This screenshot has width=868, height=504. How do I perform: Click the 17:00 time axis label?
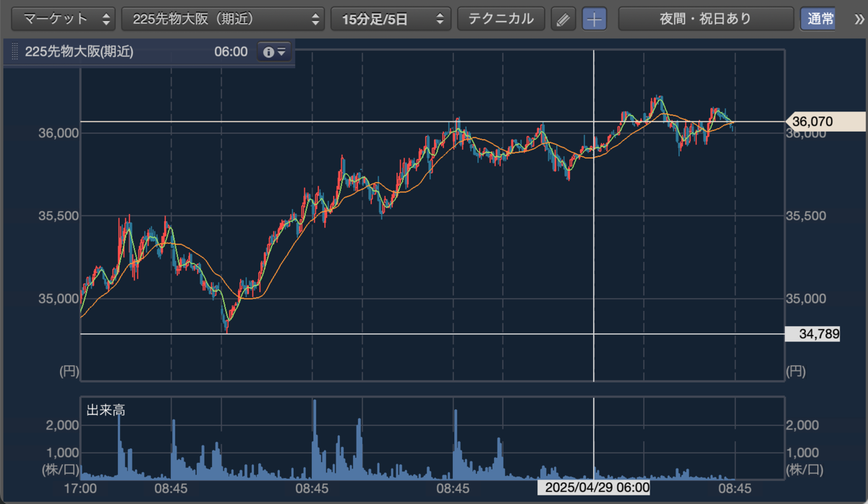coord(80,489)
